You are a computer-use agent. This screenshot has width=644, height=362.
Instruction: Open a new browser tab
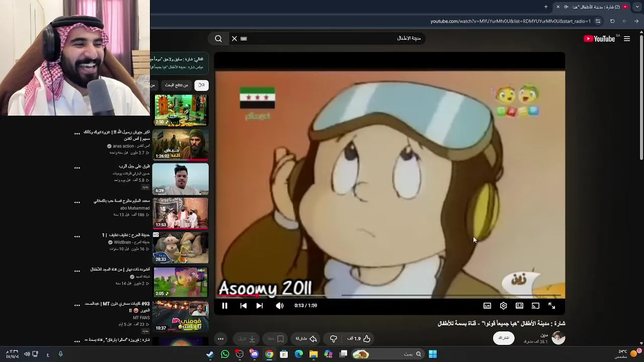tap(546, 7)
